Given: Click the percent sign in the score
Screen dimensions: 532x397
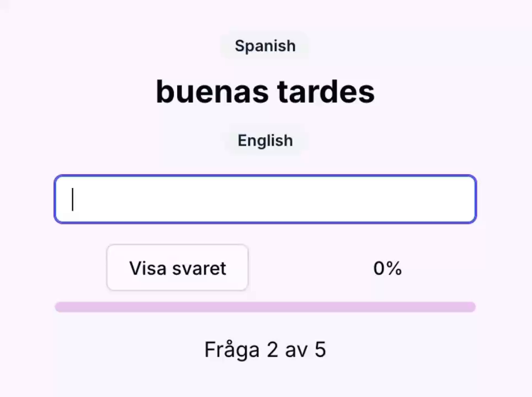Looking at the screenshot, I should [394, 269].
